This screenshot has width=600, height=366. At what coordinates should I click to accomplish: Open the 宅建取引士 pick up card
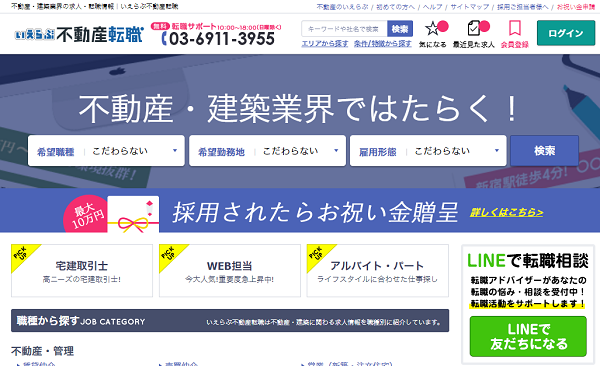(x=82, y=271)
